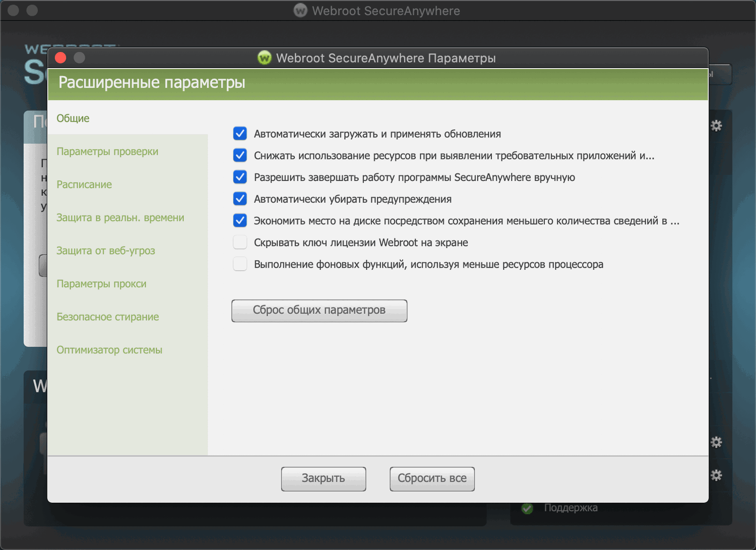Screen dimensions: 756x550
Task: Uncheck 'Снижать использование ресурсов' checkbox
Action: click(240, 155)
